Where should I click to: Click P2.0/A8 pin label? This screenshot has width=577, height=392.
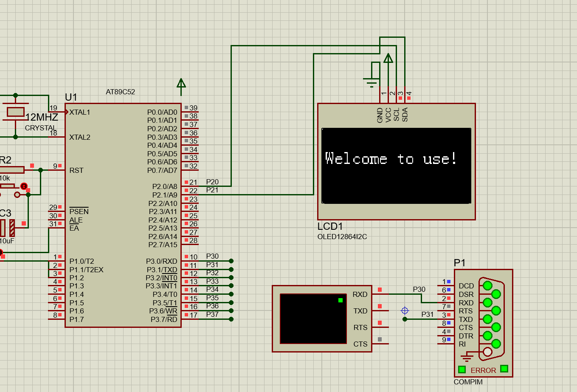165,186
